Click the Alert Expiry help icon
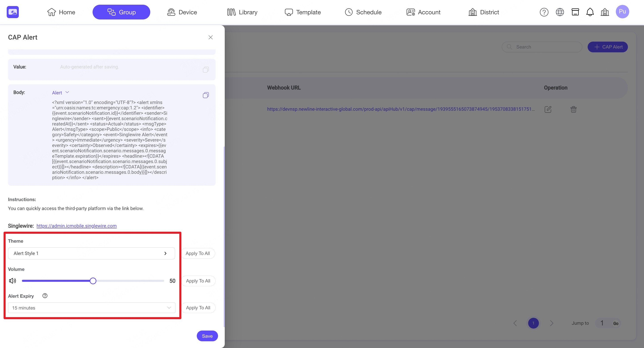Image resolution: width=644 pixels, height=348 pixels. tap(45, 296)
